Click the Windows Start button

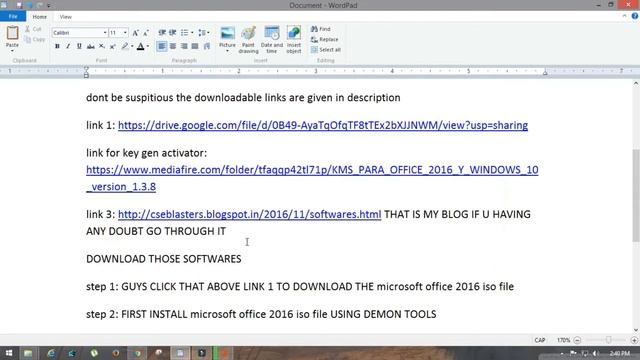tap(9, 353)
